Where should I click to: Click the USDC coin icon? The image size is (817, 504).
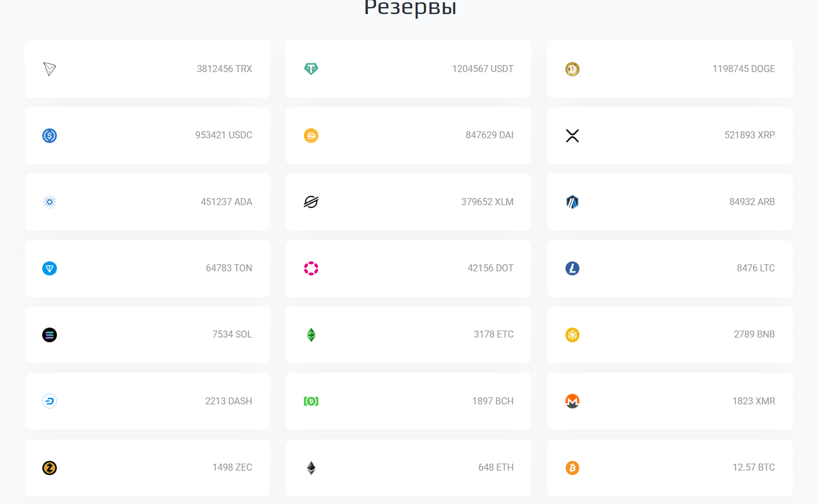[x=50, y=135]
